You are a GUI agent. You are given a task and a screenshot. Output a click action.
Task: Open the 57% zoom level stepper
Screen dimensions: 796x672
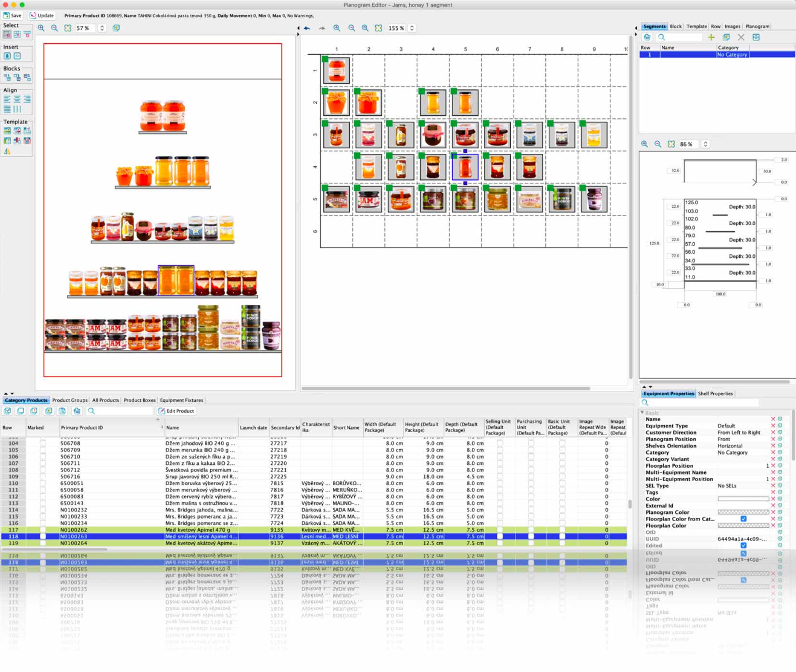pyautogui.click(x=102, y=28)
